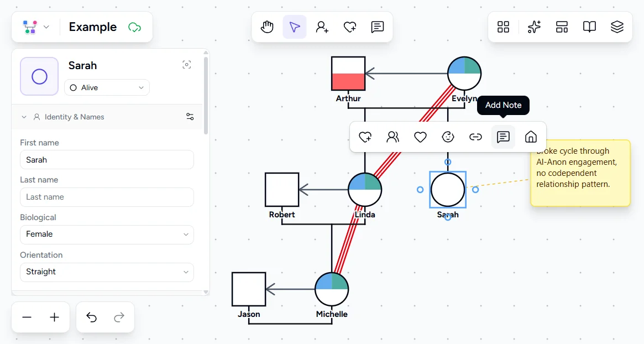This screenshot has height=344, width=644.
Task: Click Sarah's symbol thumbnail in panel
Action: pyautogui.click(x=39, y=76)
